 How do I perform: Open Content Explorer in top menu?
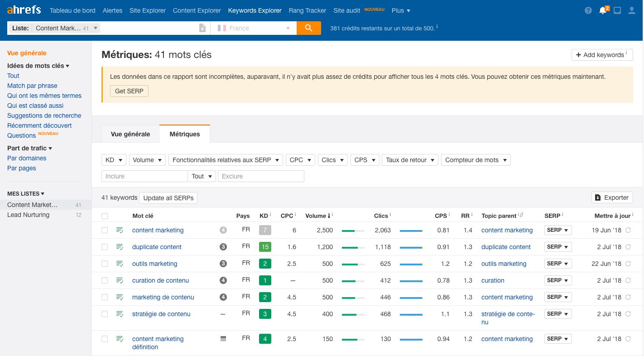click(x=197, y=10)
